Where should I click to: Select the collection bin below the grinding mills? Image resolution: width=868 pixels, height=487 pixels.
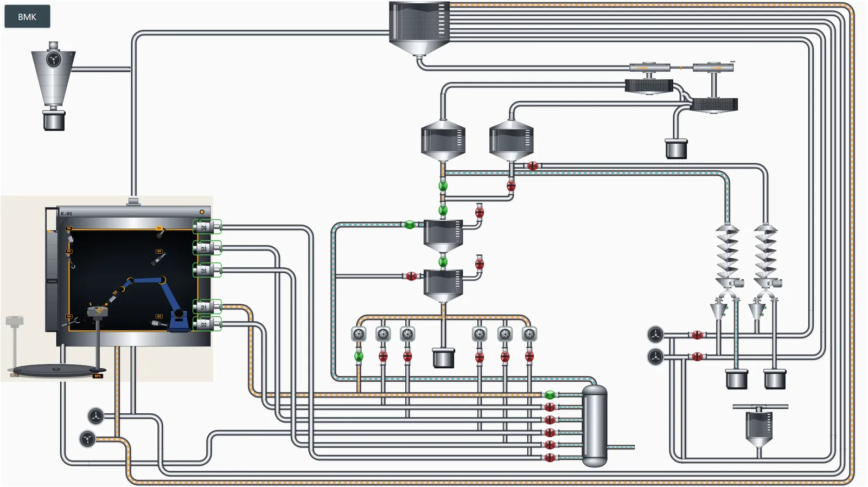coord(676,149)
